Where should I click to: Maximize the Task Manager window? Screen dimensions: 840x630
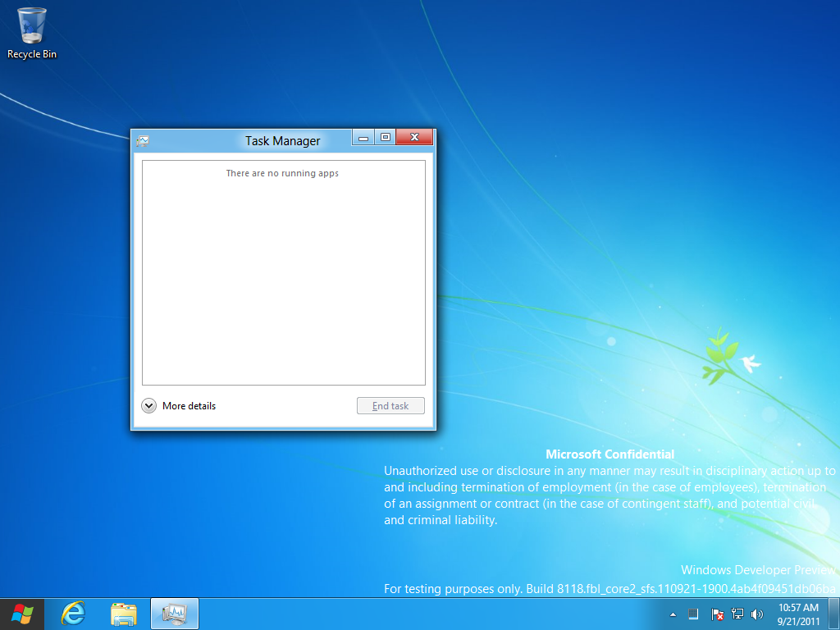coord(386,137)
